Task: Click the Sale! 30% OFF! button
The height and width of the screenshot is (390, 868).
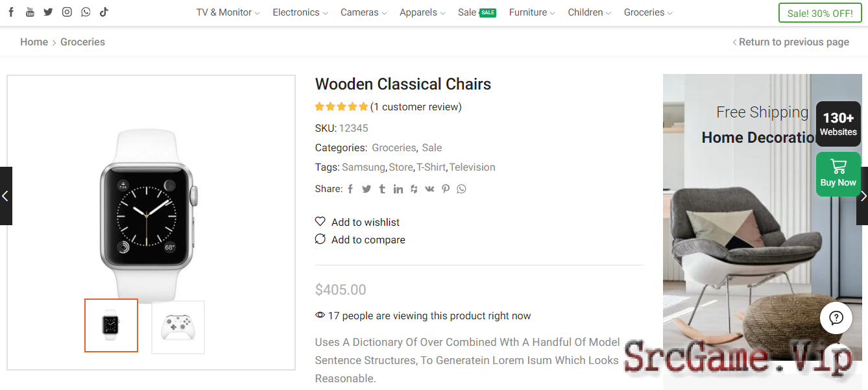Action: [820, 13]
